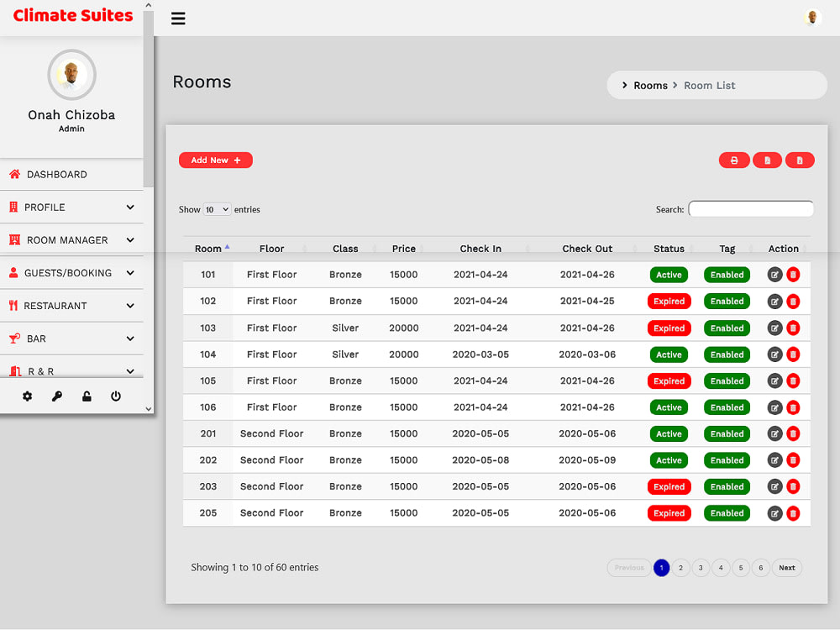Go to Next page of rooms
840x630 pixels.
(787, 568)
